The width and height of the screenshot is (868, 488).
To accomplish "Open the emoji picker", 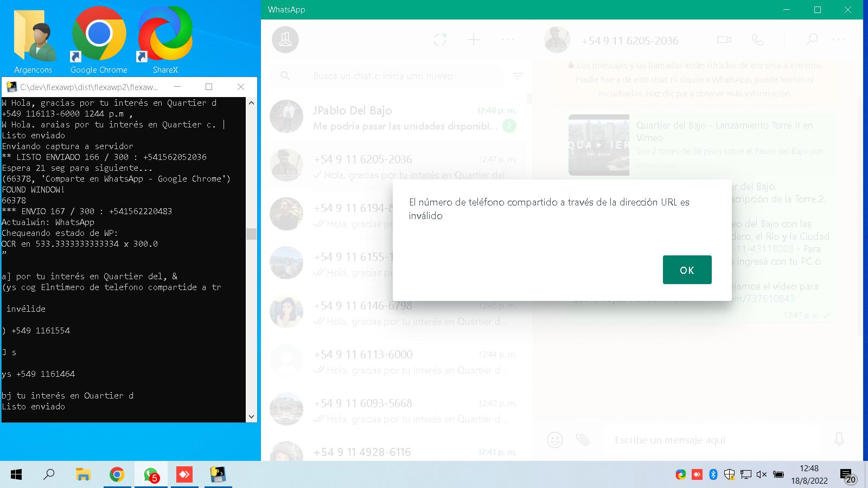I will coord(554,440).
